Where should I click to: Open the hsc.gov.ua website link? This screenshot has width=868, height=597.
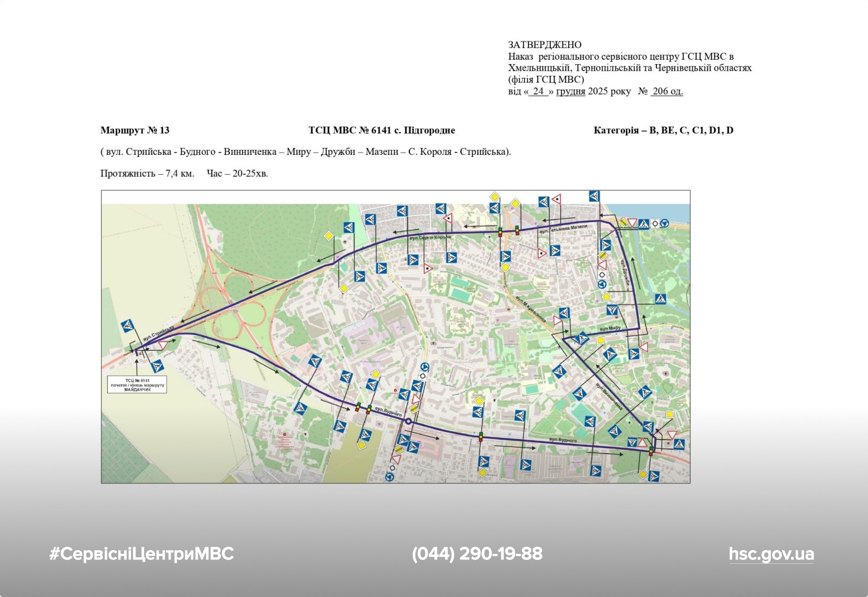(771, 554)
